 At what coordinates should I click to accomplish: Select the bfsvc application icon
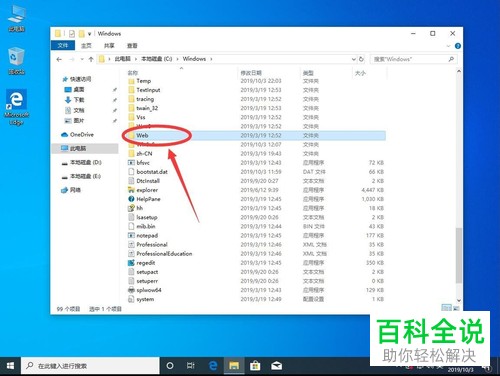[x=131, y=163]
